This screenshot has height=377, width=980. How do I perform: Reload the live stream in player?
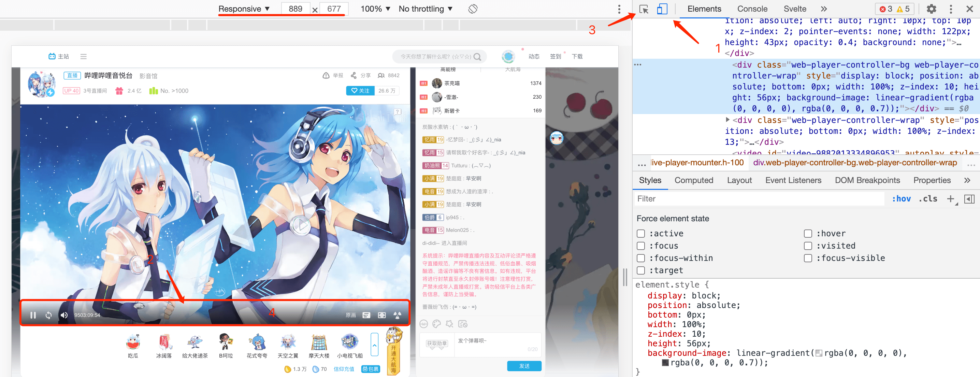coord(49,315)
